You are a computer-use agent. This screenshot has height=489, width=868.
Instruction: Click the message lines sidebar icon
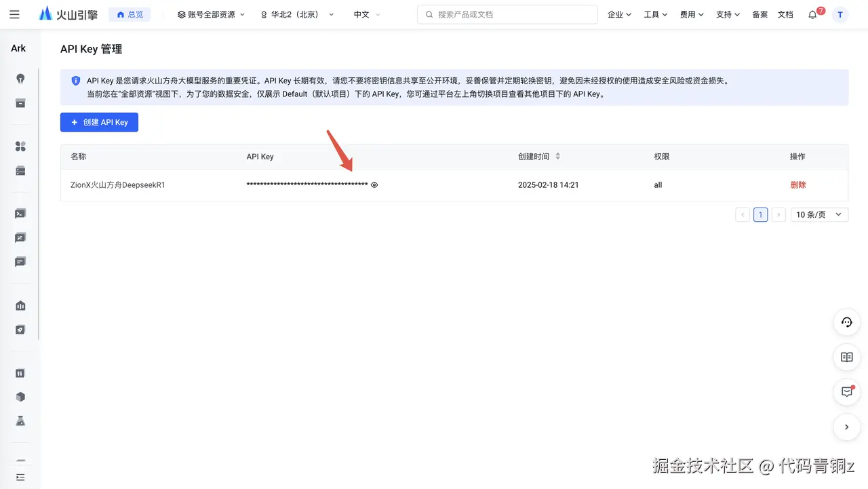[20, 262]
